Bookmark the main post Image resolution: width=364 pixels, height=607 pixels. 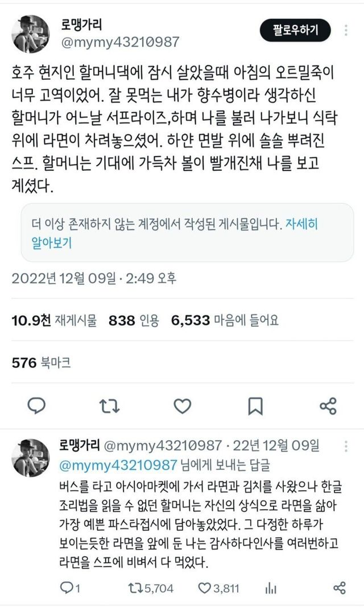point(255,406)
